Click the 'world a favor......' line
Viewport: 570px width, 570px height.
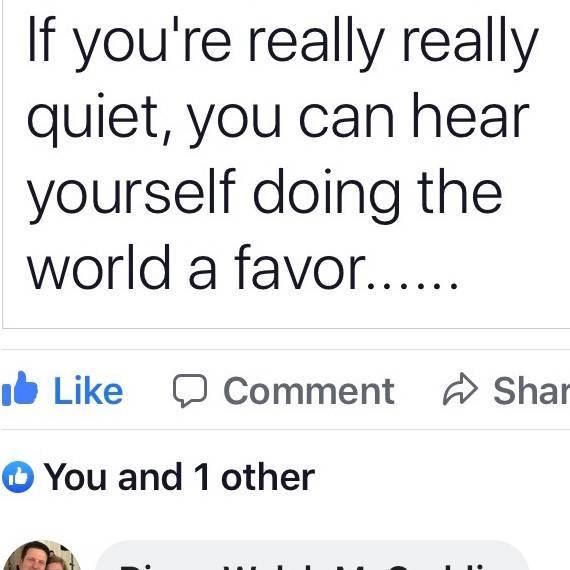tap(242, 268)
